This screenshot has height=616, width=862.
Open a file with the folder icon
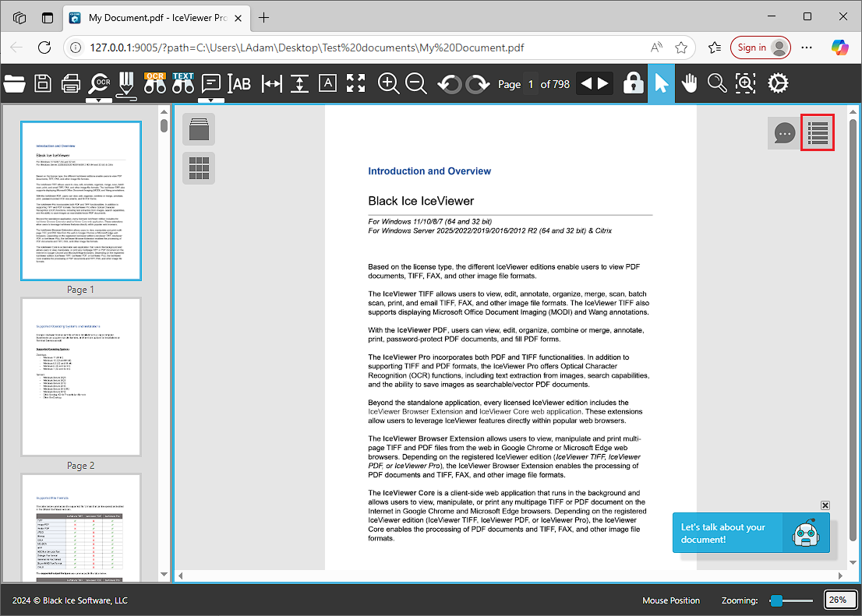coord(14,84)
